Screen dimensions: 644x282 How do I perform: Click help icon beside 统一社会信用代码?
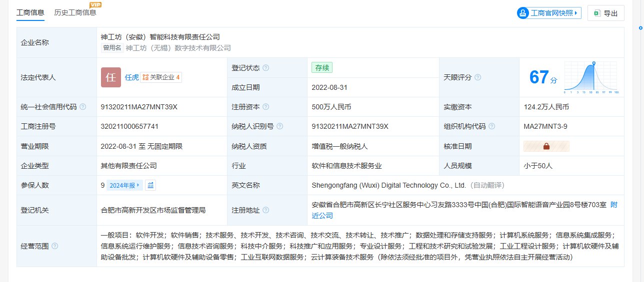[83, 107]
